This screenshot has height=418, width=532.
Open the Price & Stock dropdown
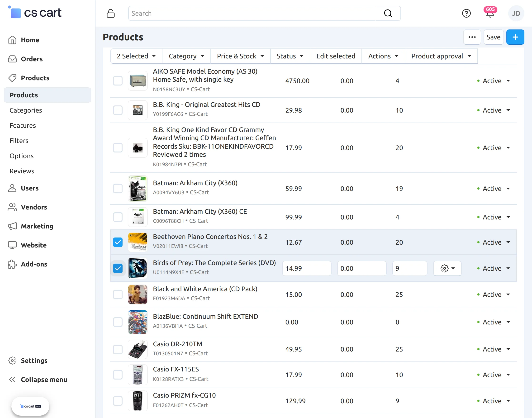tap(240, 56)
